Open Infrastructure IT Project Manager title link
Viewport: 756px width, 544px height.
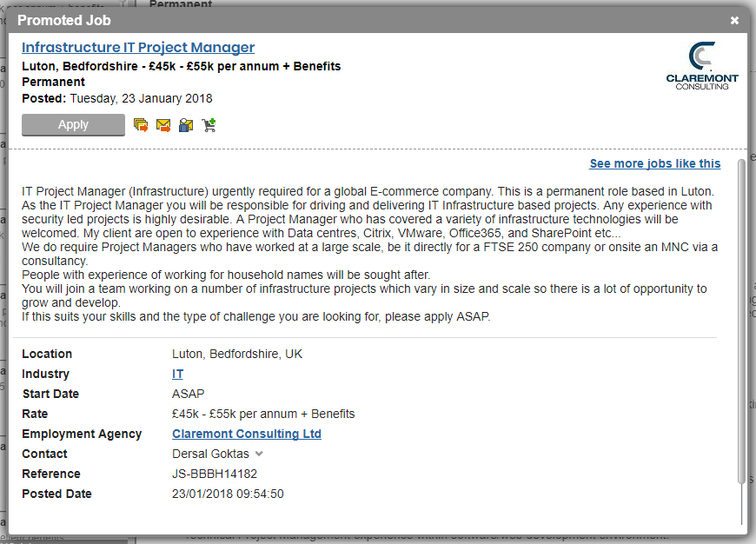click(138, 48)
